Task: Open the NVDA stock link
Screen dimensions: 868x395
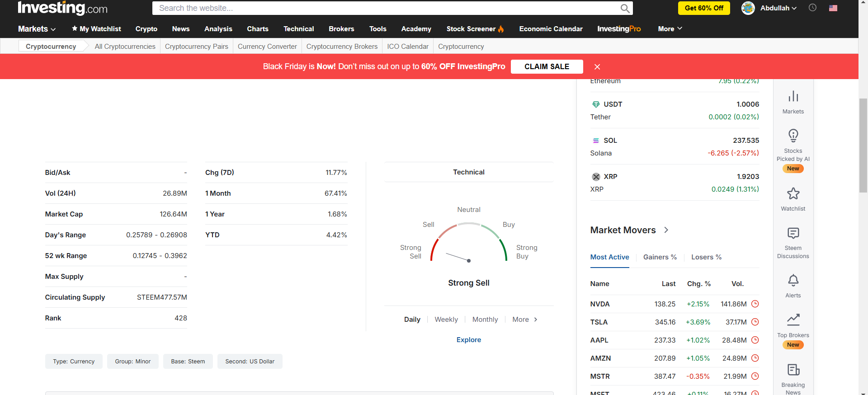Action: 600,304
